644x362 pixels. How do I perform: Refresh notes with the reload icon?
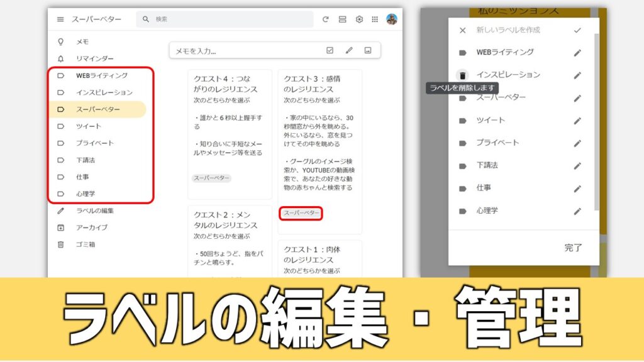point(325,19)
